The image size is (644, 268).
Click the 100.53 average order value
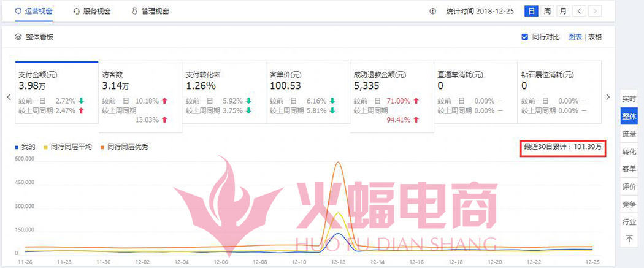tap(285, 86)
